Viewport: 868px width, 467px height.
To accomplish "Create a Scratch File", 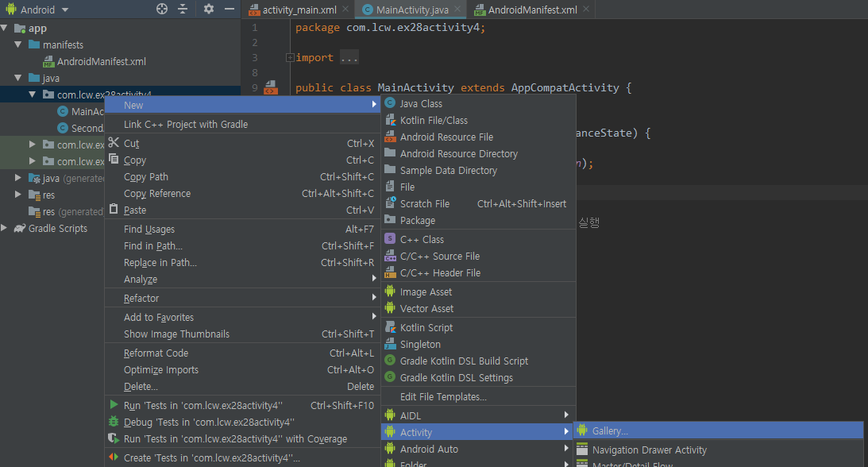I will [x=478, y=203].
